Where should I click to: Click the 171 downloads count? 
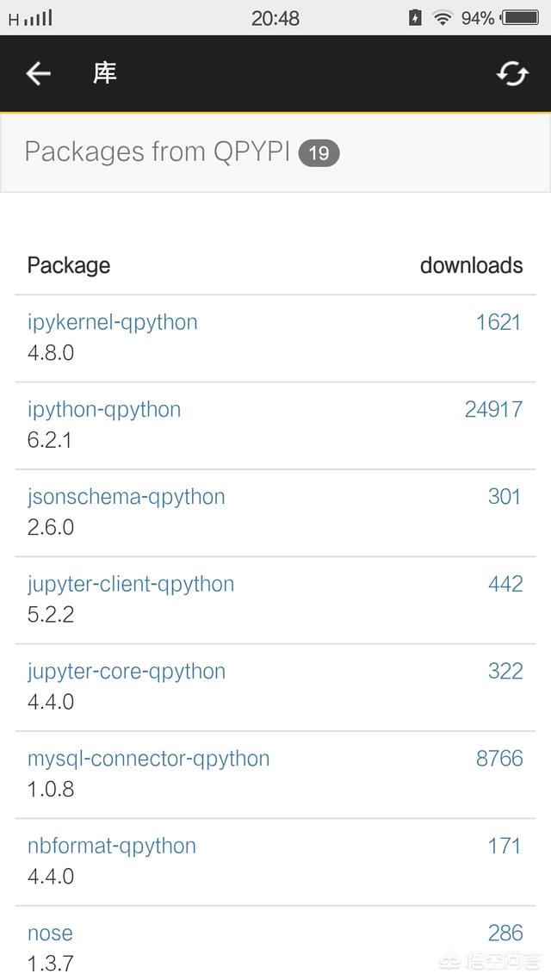click(x=505, y=847)
